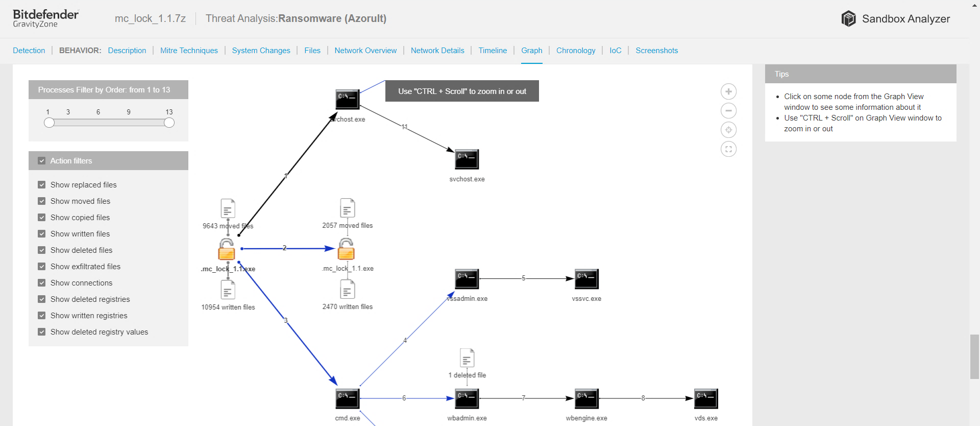
Task: Go to Mitre Techniques tab
Action: (x=189, y=51)
